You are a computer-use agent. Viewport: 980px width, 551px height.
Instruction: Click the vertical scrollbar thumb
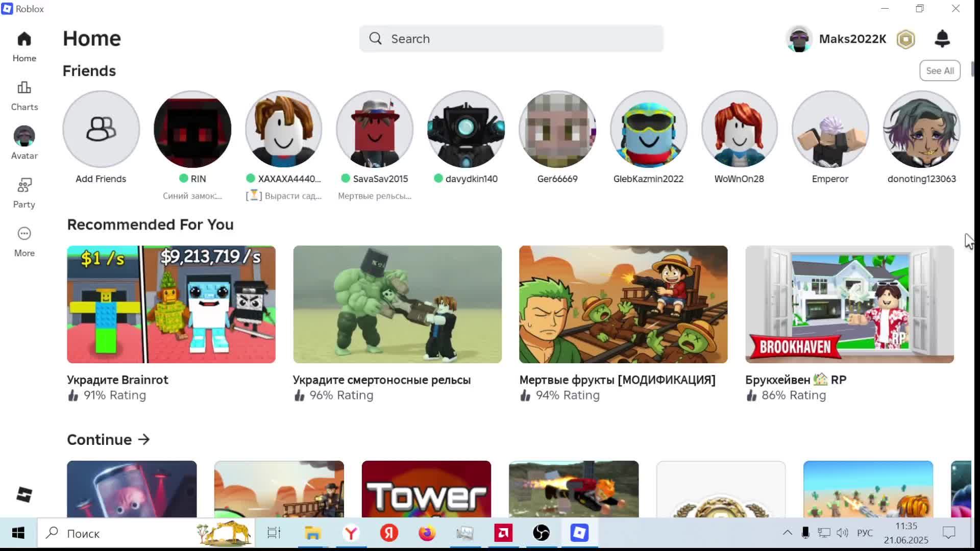pos(972,69)
